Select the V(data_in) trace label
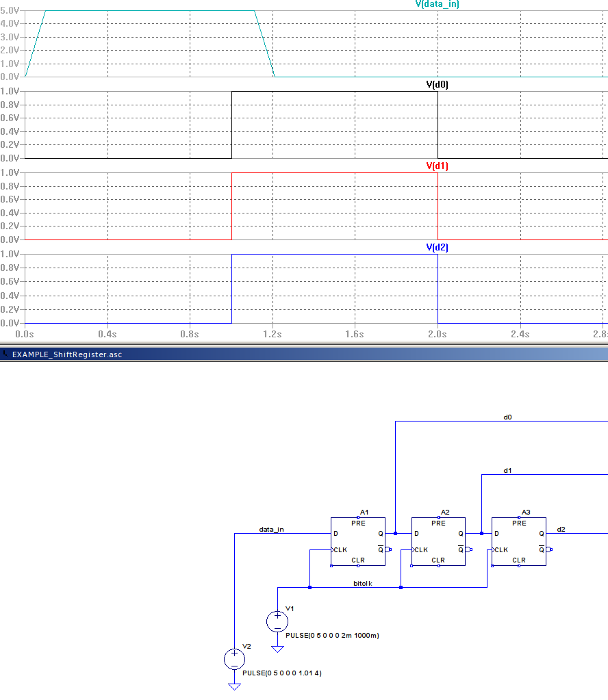608x700 pixels. [436, 4]
